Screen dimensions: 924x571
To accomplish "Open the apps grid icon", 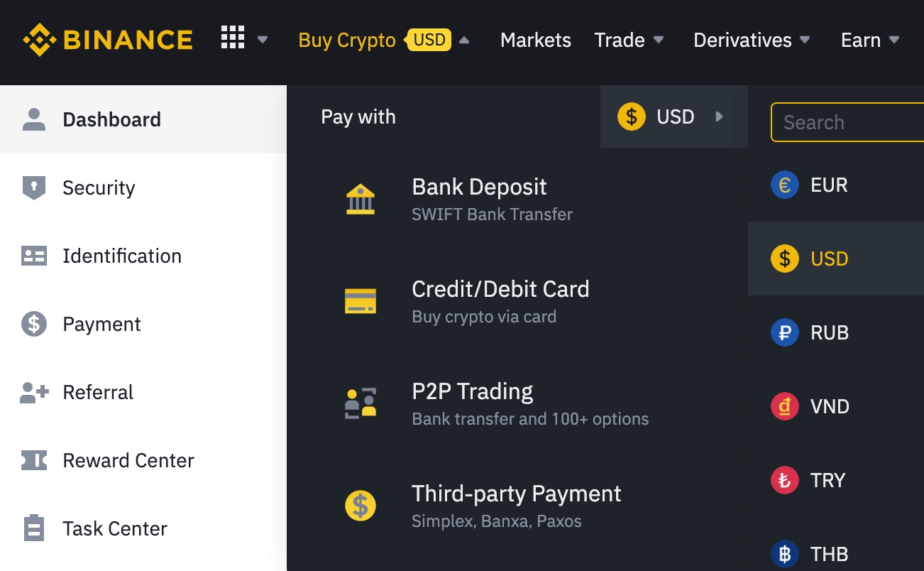I will pyautogui.click(x=233, y=38).
